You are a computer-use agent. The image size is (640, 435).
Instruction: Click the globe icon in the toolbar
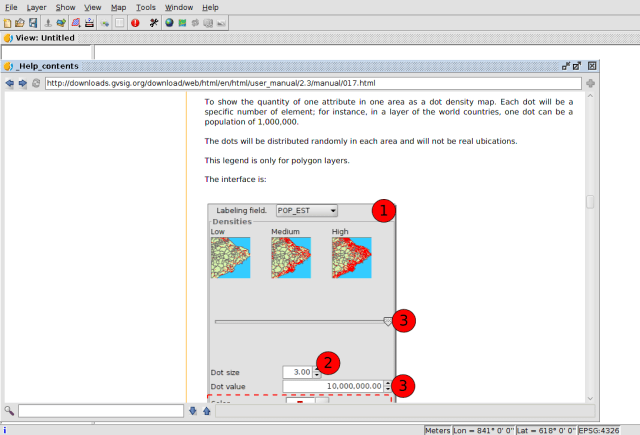pyautogui.click(x=169, y=22)
